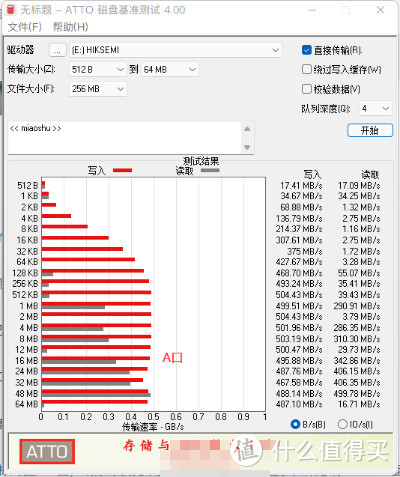
Task: Click the 读取 gray legend swatch
Action: tap(210, 170)
